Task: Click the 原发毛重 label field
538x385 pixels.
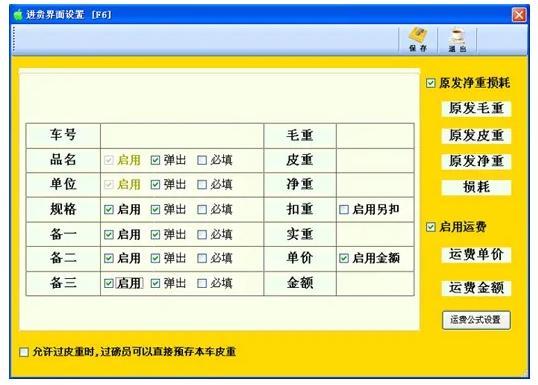Action: click(x=476, y=109)
